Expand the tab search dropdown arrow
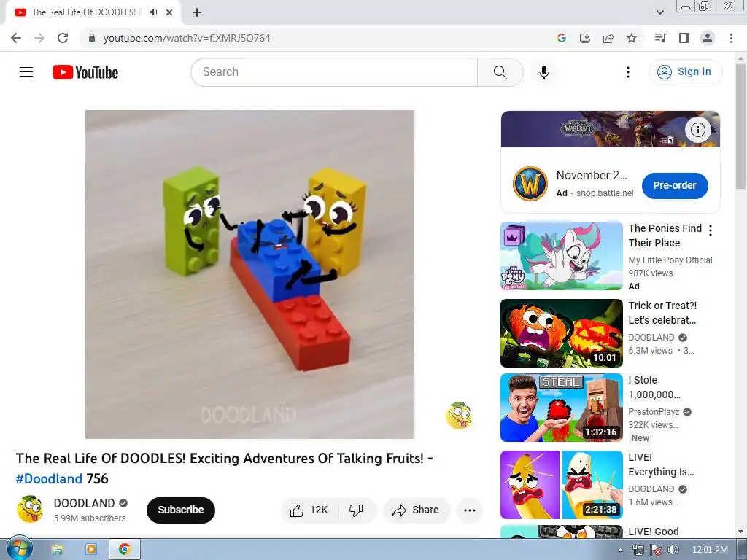 point(660,12)
